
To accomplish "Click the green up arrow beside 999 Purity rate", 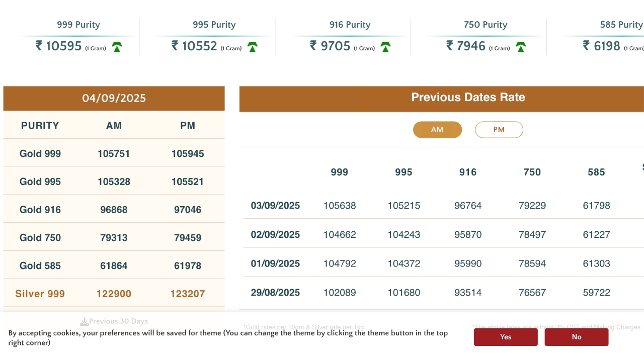I will coord(117,47).
